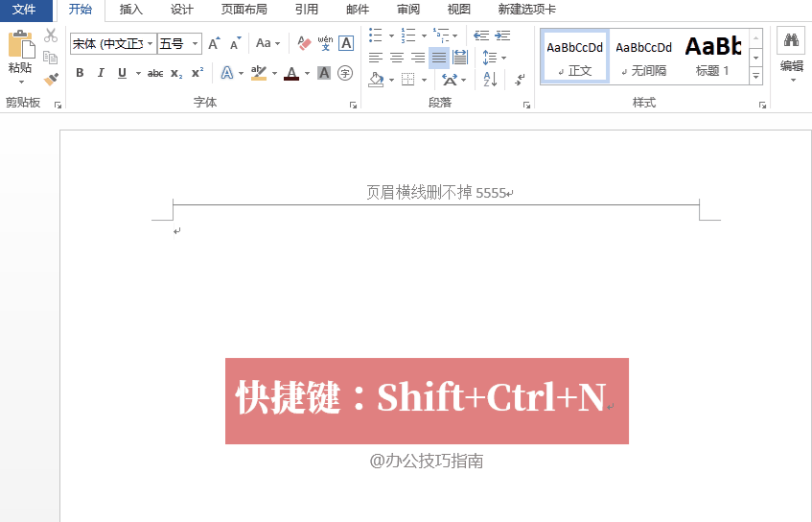Toggle superscript formatting
The width and height of the screenshot is (812, 522).
click(197, 73)
